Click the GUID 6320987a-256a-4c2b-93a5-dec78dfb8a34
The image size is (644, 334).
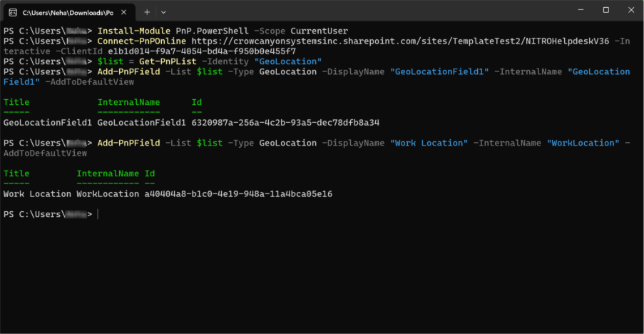pyautogui.click(x=285, y=123)
